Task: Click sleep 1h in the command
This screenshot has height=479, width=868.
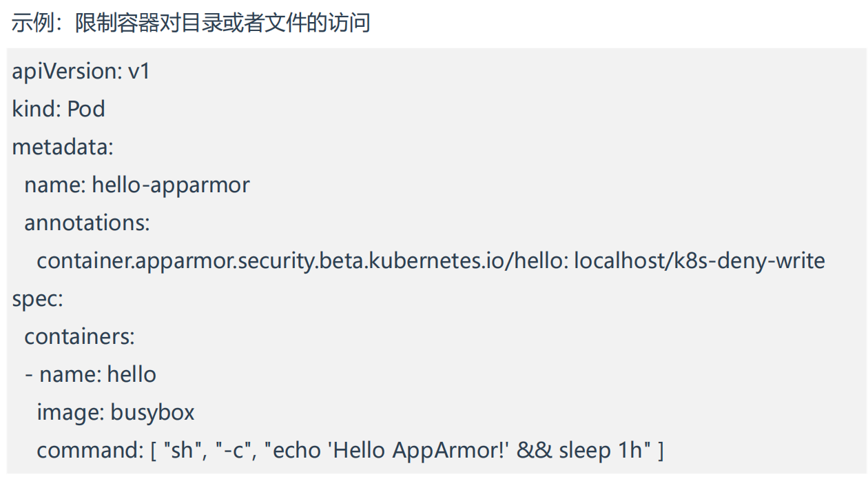Action: click(599, 451)
